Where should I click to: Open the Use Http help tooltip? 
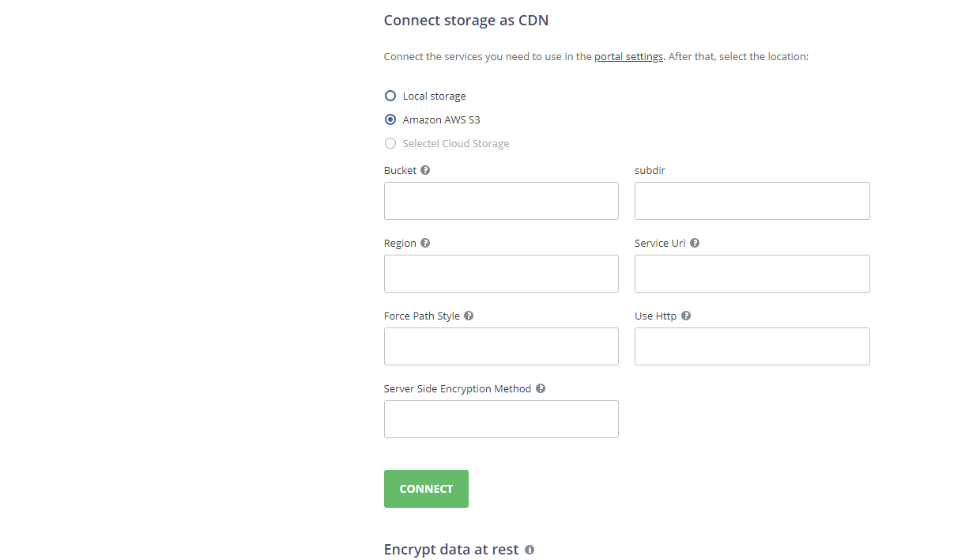684,316
